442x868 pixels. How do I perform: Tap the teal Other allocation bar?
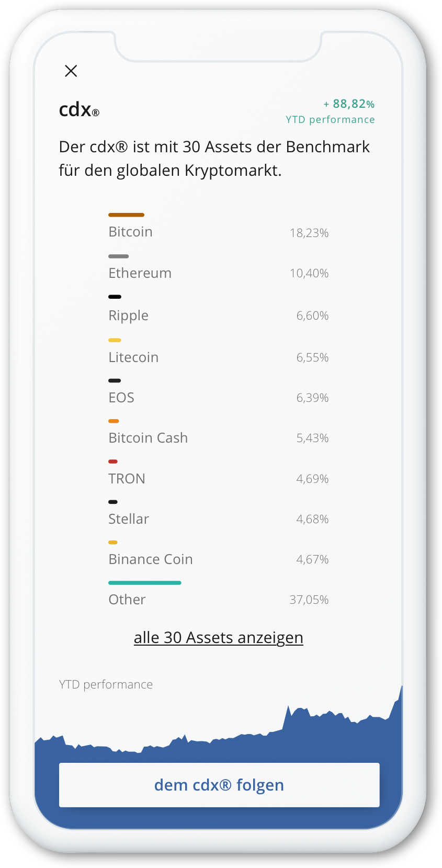[145, 582]
